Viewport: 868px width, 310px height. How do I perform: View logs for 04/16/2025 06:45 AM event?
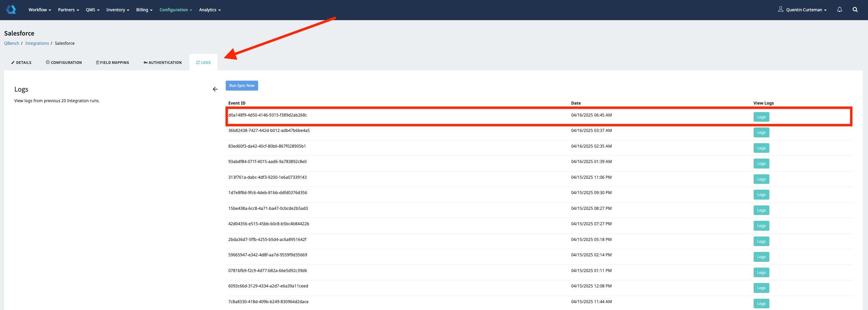click(761, 117)
